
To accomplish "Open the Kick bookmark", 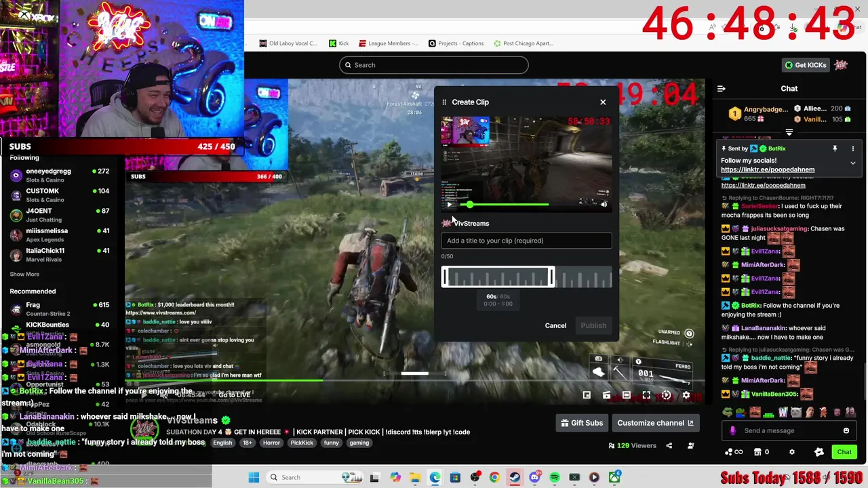I will tap(339, 43).
